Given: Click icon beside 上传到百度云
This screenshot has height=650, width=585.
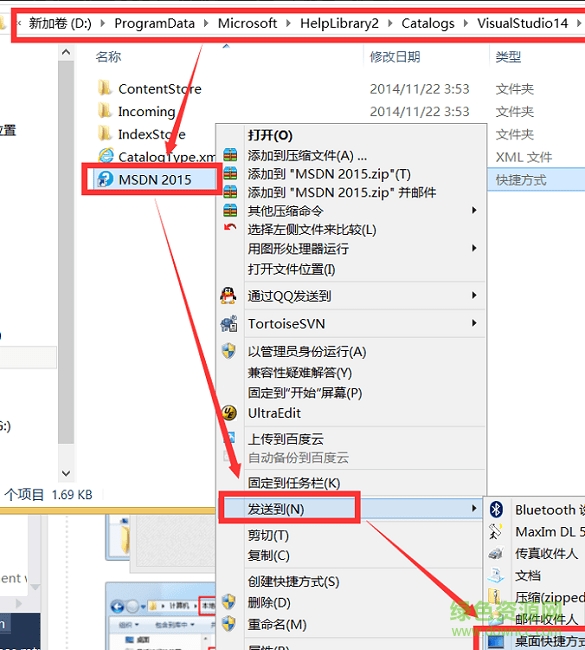Looking at the screenshot, I should pos(230,438).
